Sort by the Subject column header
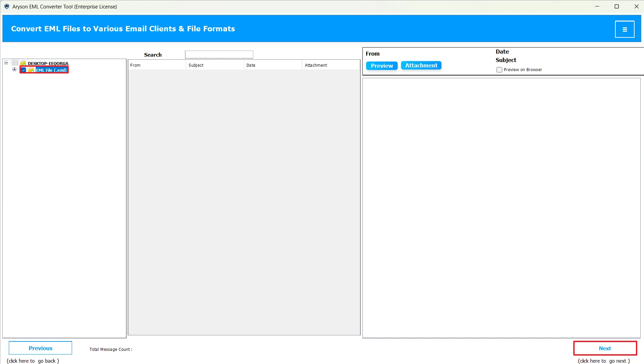The height and width of the screenshot is (364, 644). click(215, 65)
